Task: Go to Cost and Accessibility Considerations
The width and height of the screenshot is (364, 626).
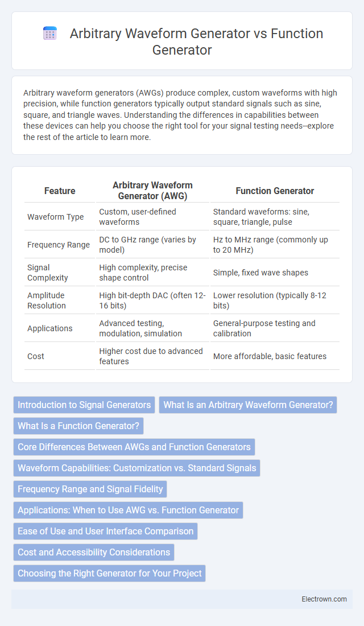Action: (x=94, y=552)
